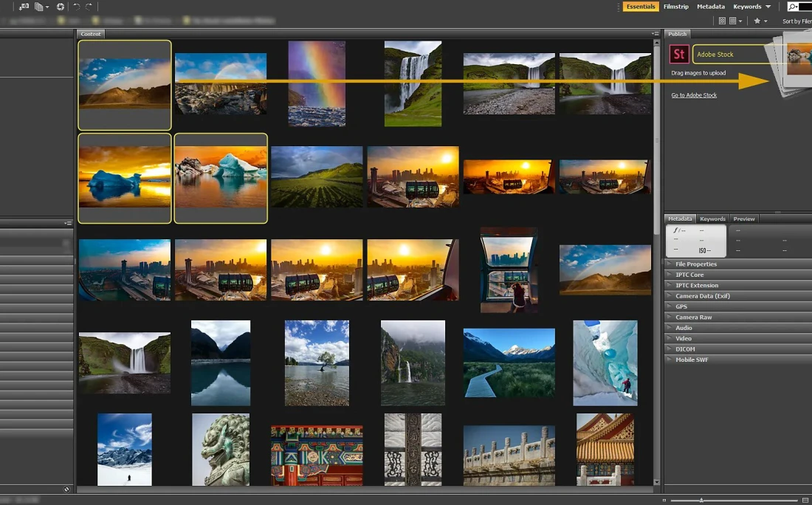Expand the File Properties metadata section
812x505 pixels.
tap(695, 264)
